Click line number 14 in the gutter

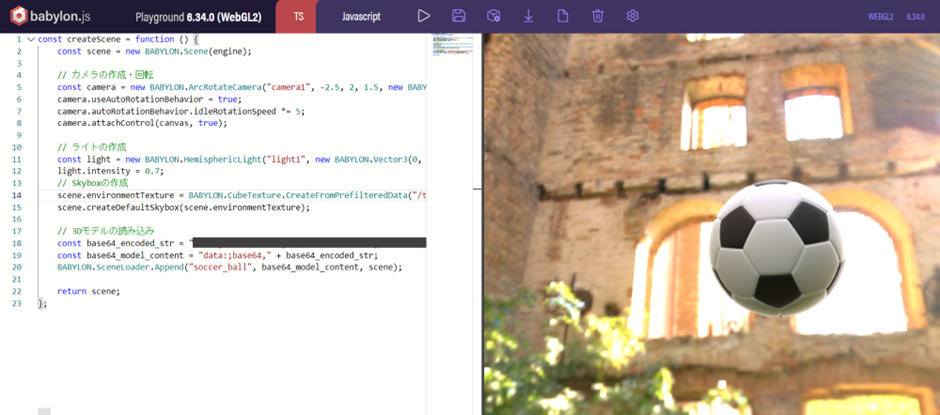click(x=17, y=195)
